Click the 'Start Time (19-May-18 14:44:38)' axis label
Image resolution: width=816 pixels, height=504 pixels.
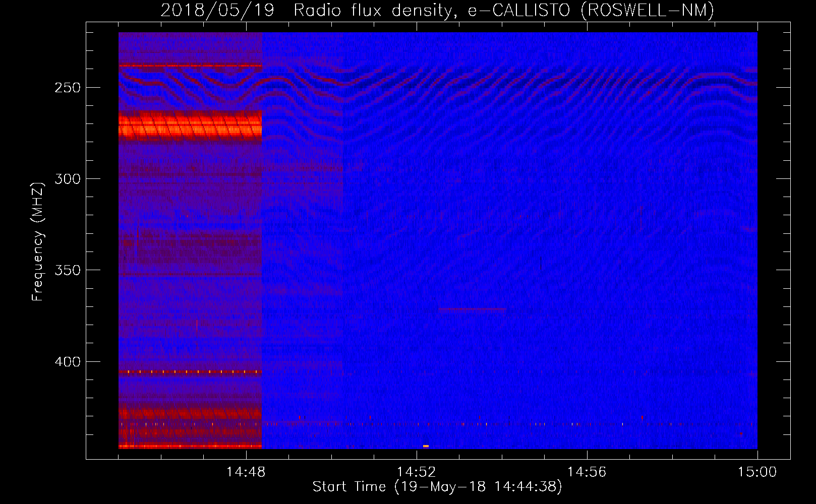point(437,487)
